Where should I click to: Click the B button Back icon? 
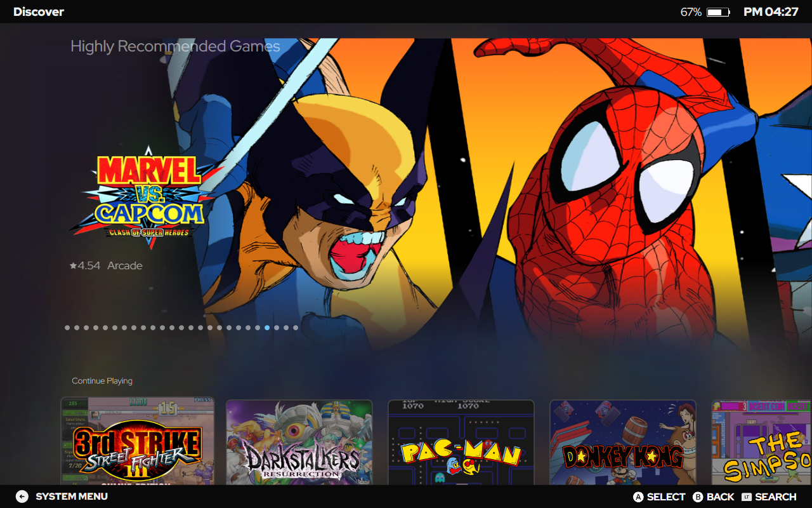tap(698, 497)
